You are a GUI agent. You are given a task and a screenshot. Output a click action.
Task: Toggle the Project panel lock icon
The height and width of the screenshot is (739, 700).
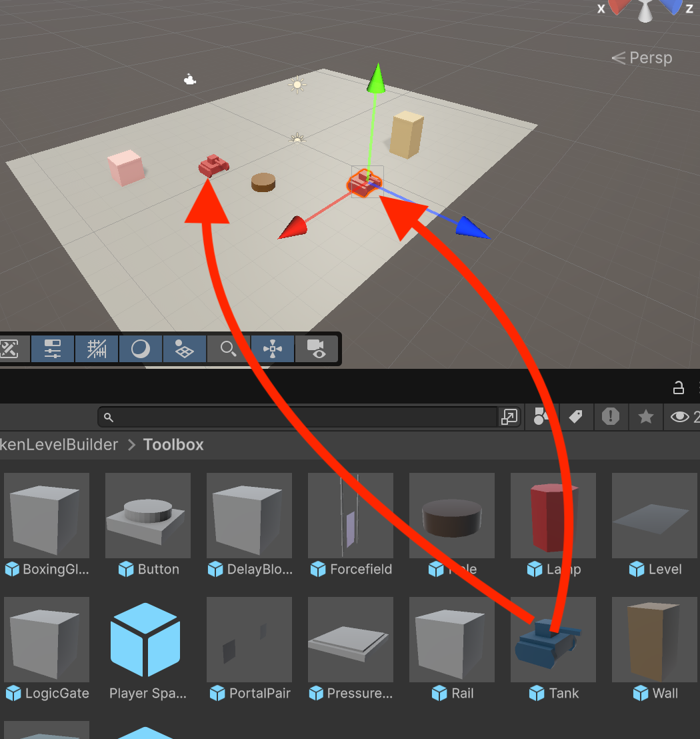coord(678,388)
